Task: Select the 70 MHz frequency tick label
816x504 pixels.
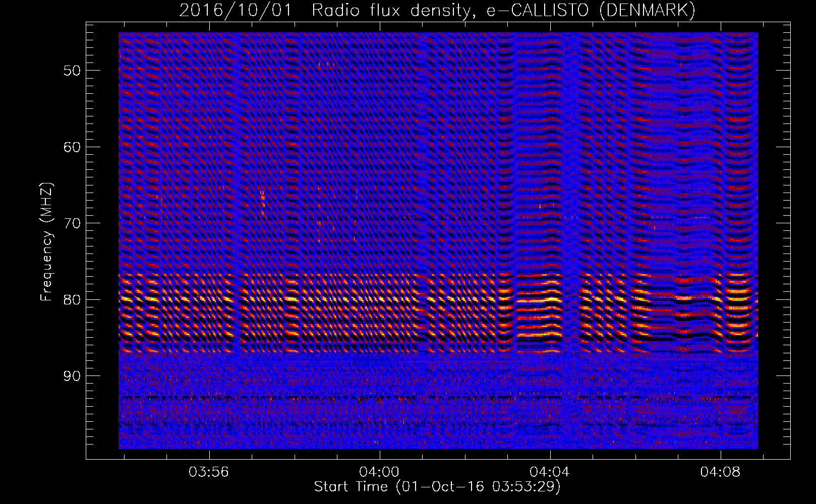Action: (72, 223)
